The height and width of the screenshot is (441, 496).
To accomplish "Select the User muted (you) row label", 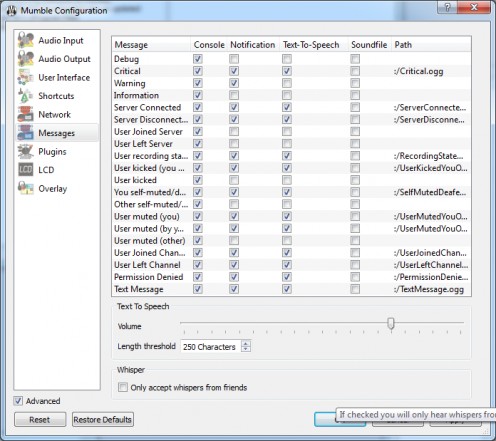I will 147,217.
